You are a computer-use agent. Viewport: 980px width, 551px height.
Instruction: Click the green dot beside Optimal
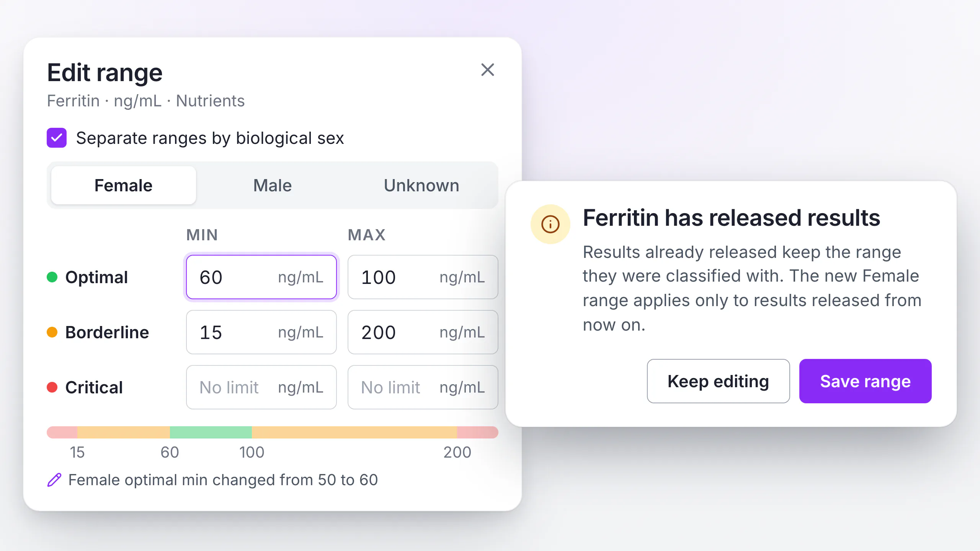point(52,277)
